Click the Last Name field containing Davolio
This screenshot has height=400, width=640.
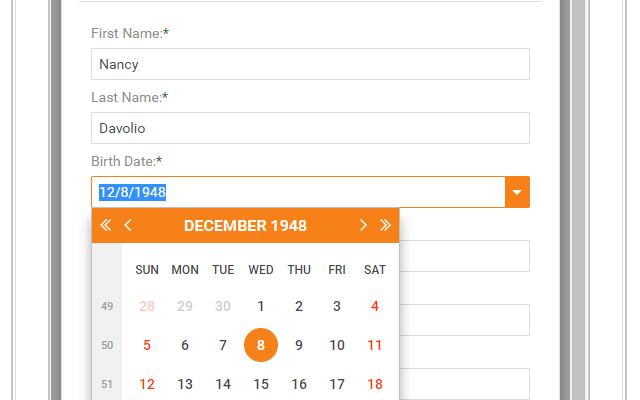click(310, 128)
